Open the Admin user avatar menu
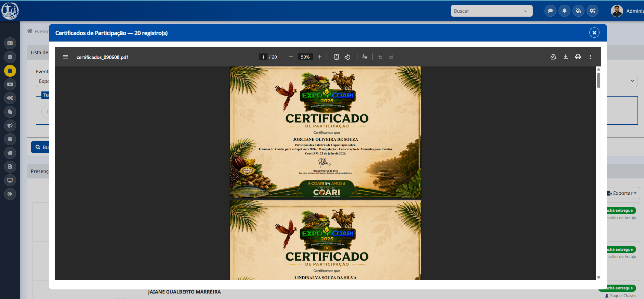The width and height of the screenshot is (644, 299). (617, 11)
